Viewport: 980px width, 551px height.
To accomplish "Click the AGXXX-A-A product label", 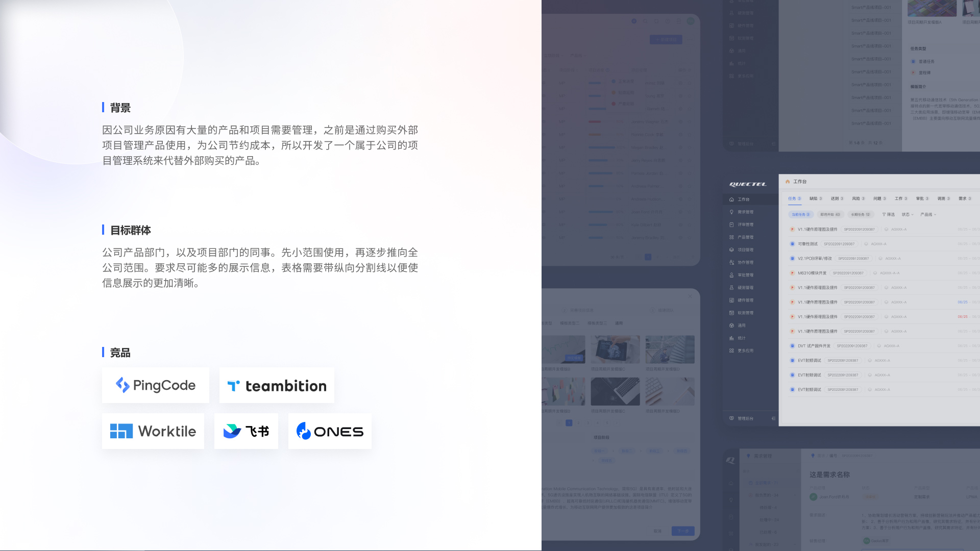I will pos(890,273).
